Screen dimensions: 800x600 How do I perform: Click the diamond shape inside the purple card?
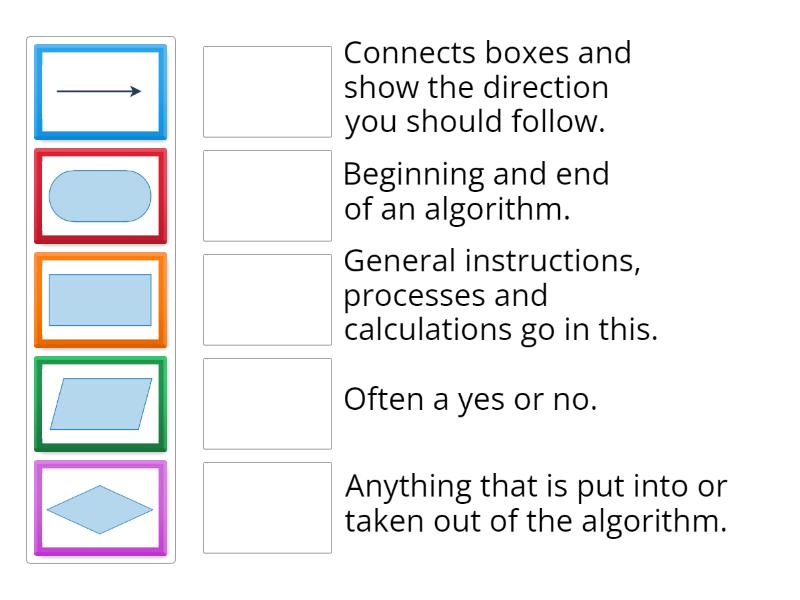(100, 510)
